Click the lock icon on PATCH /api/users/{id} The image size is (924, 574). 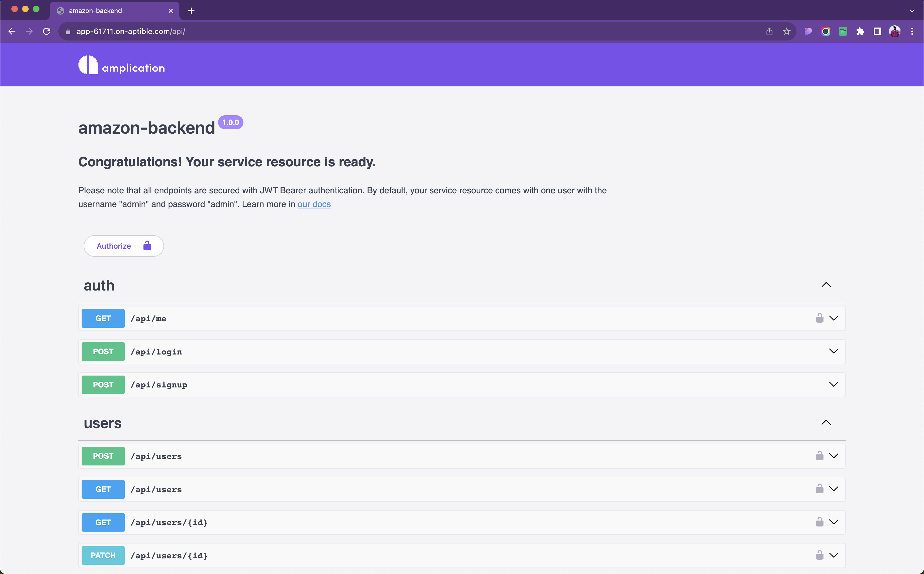[x=819, y=555]
